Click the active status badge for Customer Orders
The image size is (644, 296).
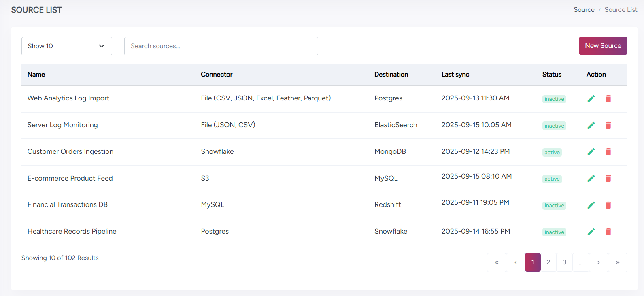552,153
